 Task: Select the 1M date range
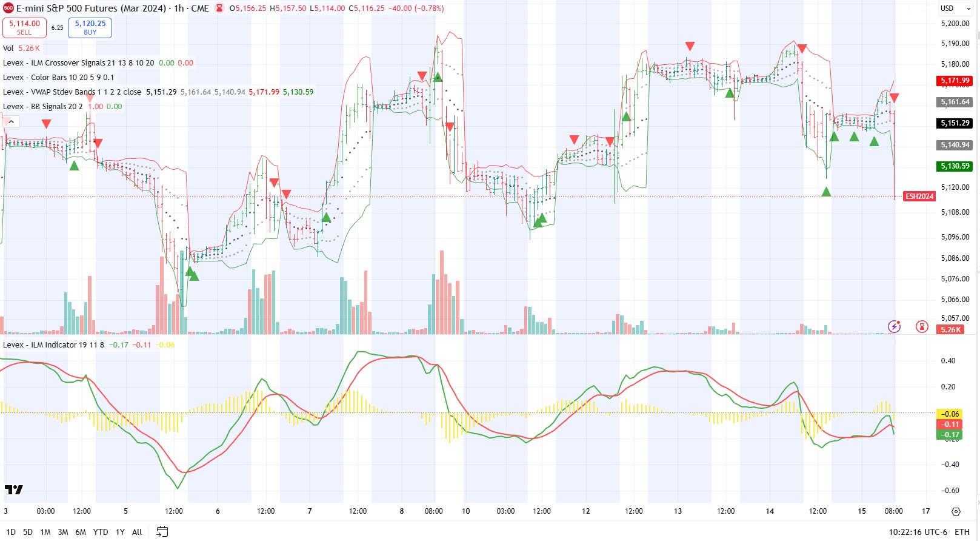45,532
